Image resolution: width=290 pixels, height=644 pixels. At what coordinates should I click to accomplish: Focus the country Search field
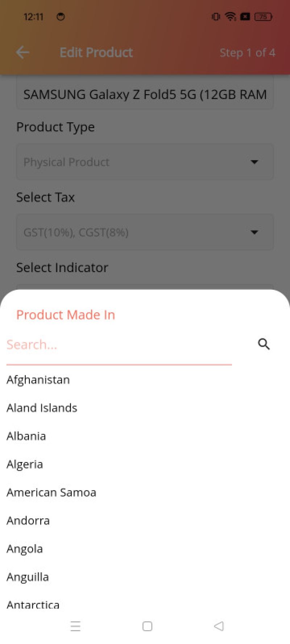[x=119, y=344]
